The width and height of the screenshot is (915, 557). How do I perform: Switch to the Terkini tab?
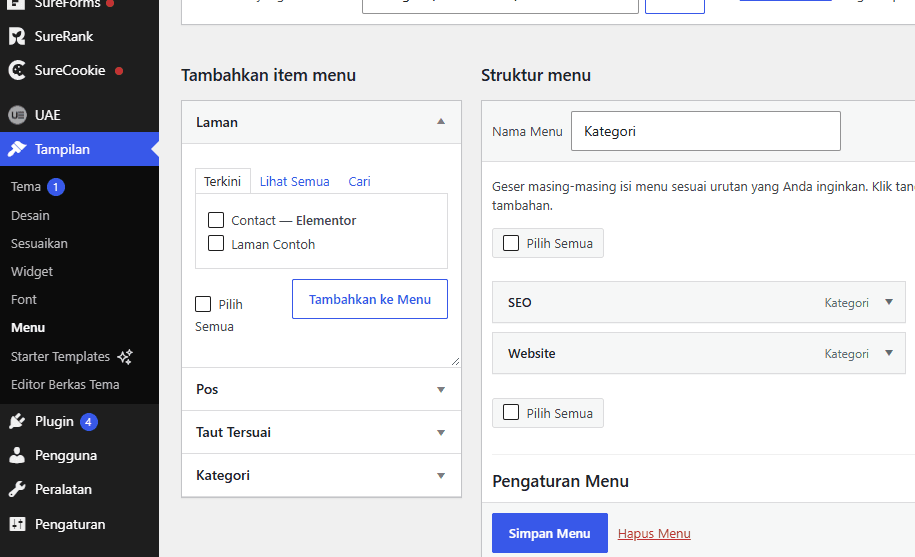(x=222, y=181)
